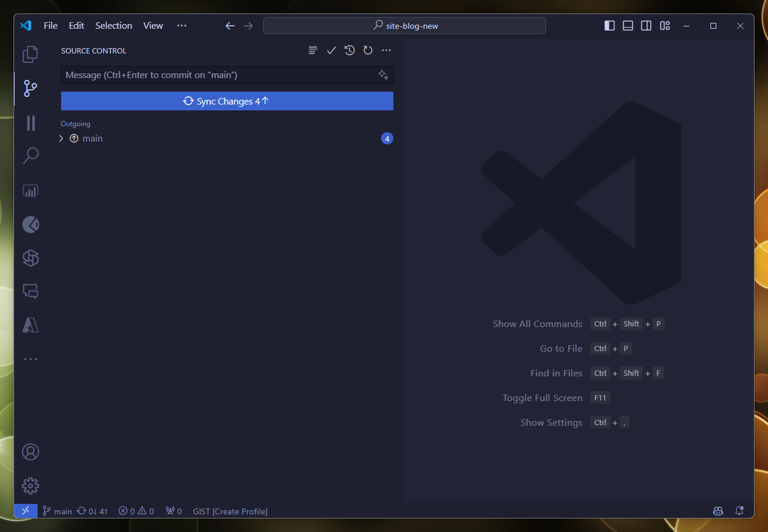Click the ports forwarded 0 status item
Image resolution: width=768 pixels, height=532 pixels.
(174, 511)
